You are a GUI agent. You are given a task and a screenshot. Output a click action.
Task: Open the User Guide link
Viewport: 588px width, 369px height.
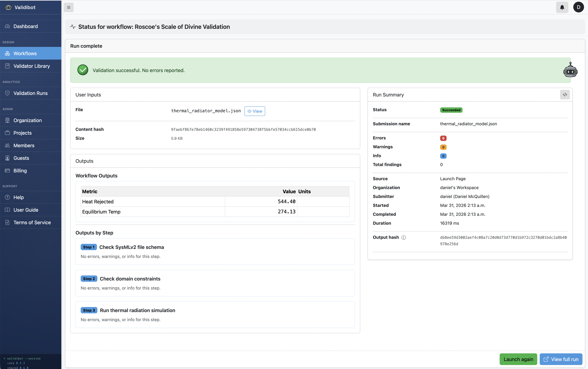26,210
